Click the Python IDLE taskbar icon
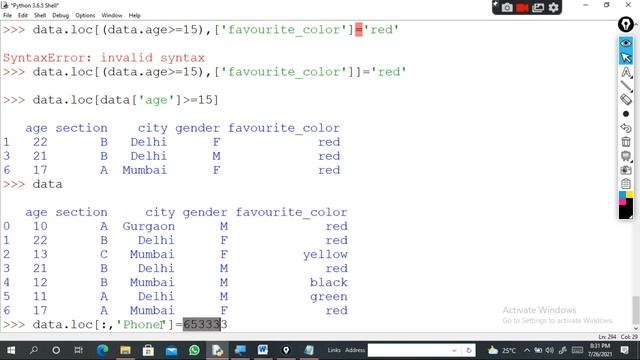 (217, 350)
